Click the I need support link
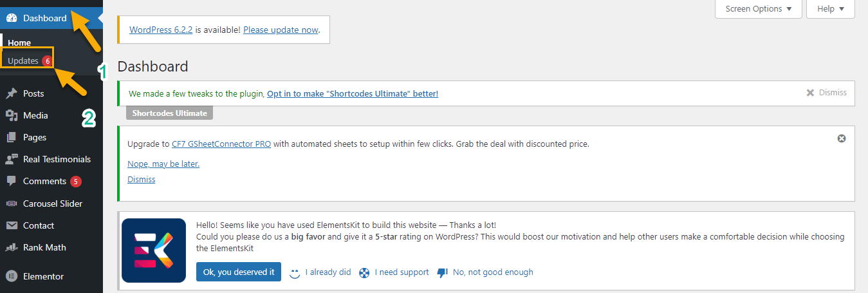 coord(402,272)
